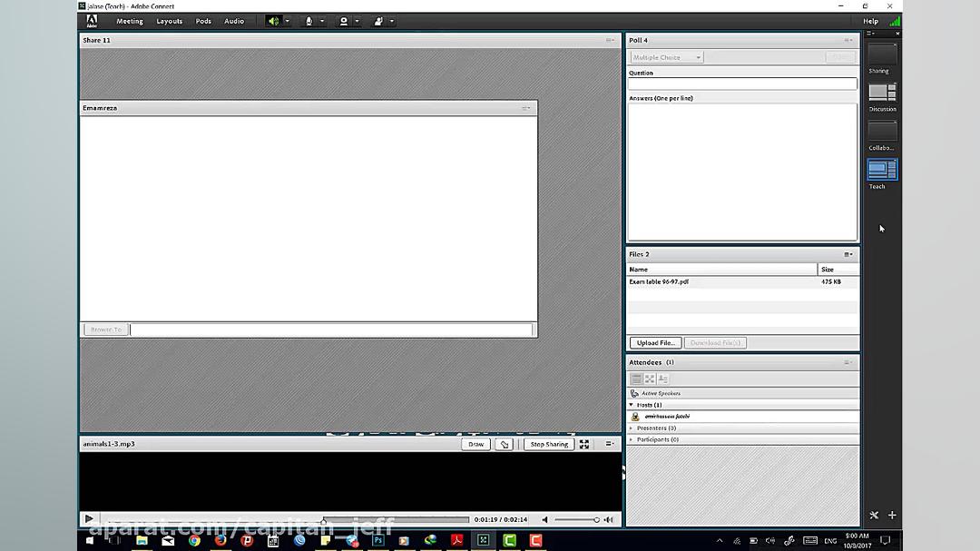Click the Stop Sharing button

click(548, 444)
